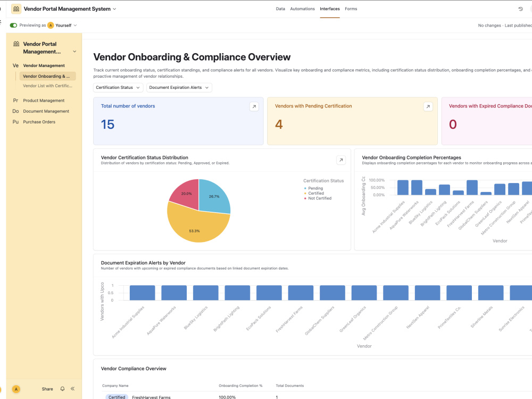Open Purchase Orders in the sidebar
532x399 pixels.
point(39,122)
